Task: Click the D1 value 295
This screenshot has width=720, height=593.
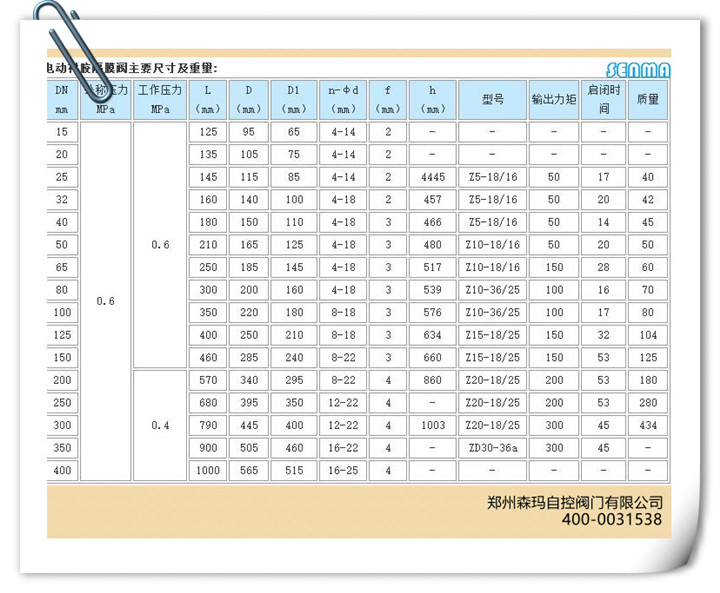Action: [294, 380]
